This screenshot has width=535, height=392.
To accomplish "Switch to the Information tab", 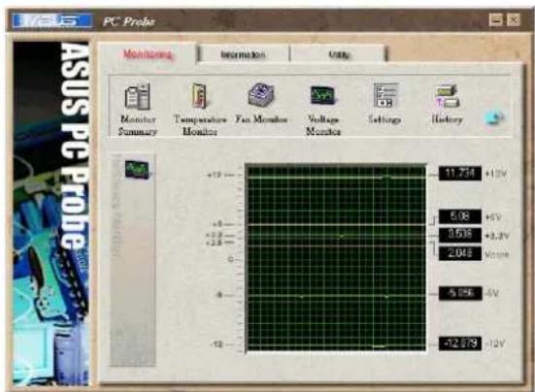I will coord(244,55).
